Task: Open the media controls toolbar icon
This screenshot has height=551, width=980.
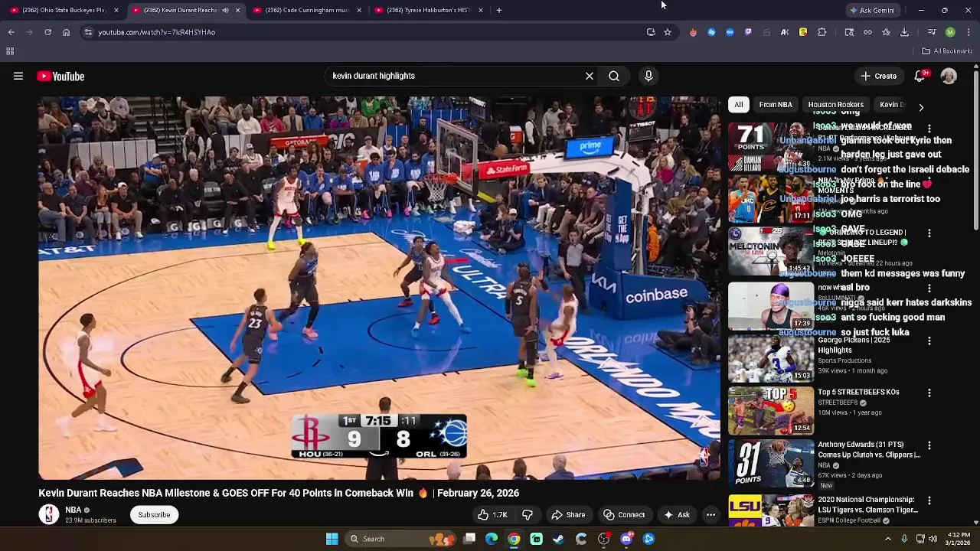Action: [932, 32]
